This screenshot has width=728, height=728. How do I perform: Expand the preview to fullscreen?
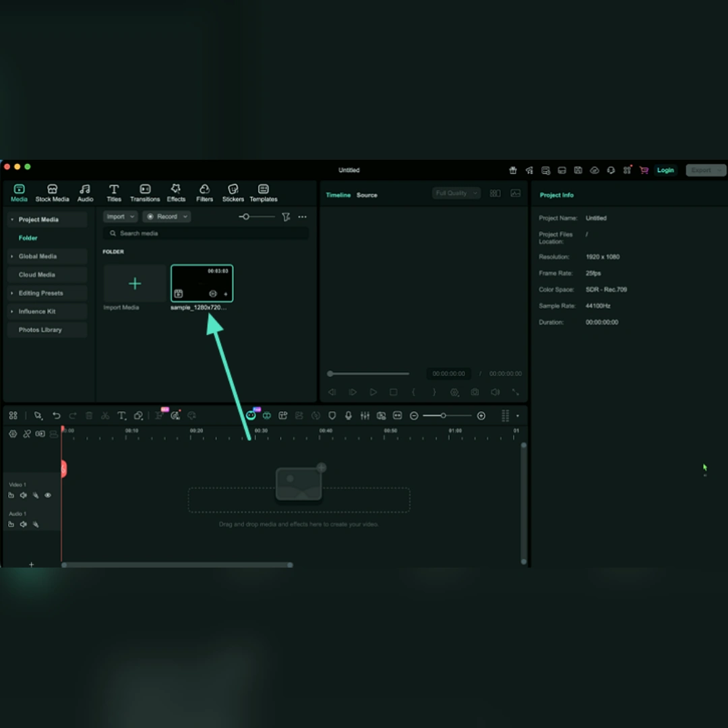516,392
